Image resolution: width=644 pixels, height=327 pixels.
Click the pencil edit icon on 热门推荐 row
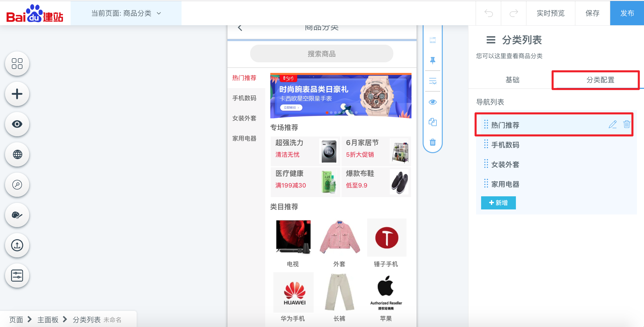coord(613,124)
